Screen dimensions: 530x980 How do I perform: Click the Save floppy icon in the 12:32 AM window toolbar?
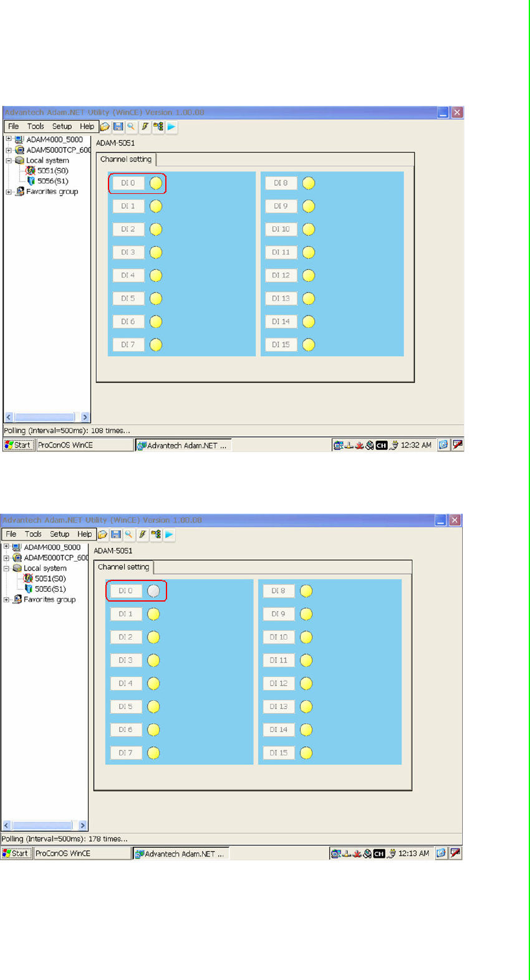coord(118,127)
